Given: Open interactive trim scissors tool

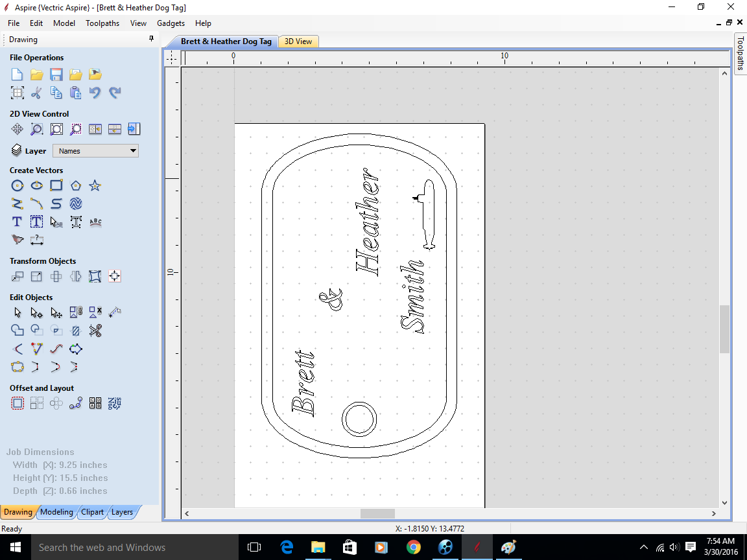Looking at the screenshot, I should 95,331.
